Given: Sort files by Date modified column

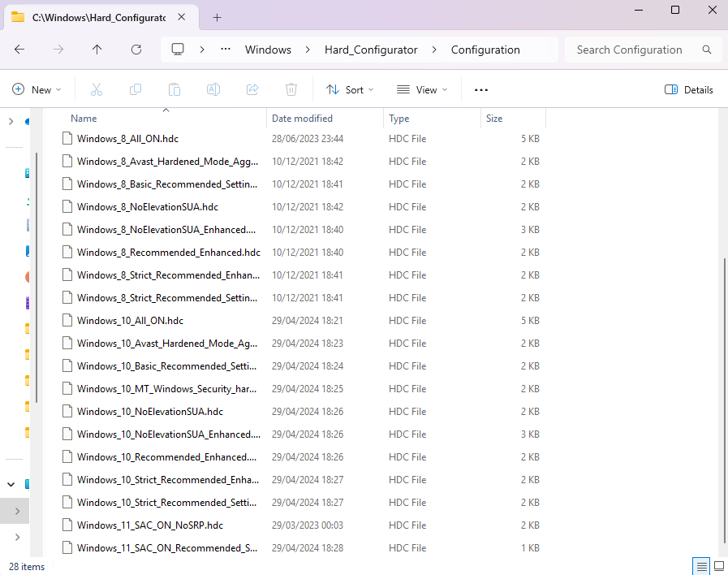Looking at the screenshot, I should pos(302,119).
